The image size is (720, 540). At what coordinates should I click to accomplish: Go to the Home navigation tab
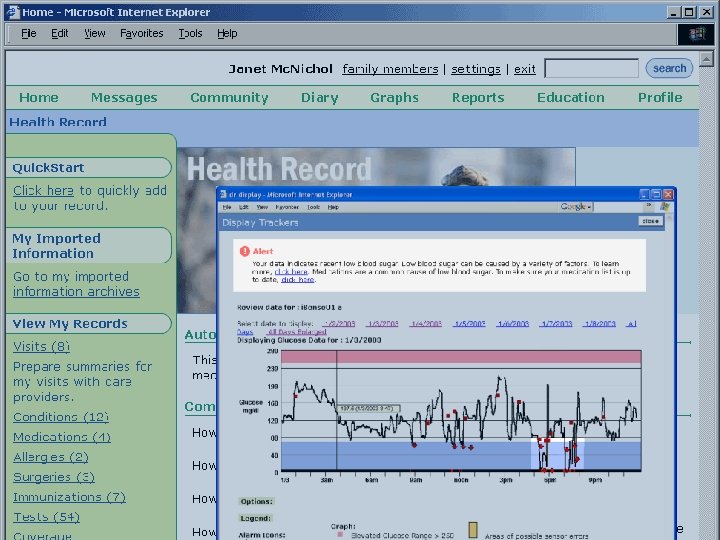coord(39,97)
